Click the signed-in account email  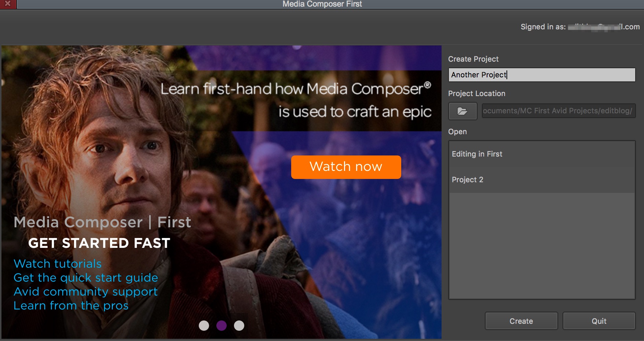click(604, 27)
